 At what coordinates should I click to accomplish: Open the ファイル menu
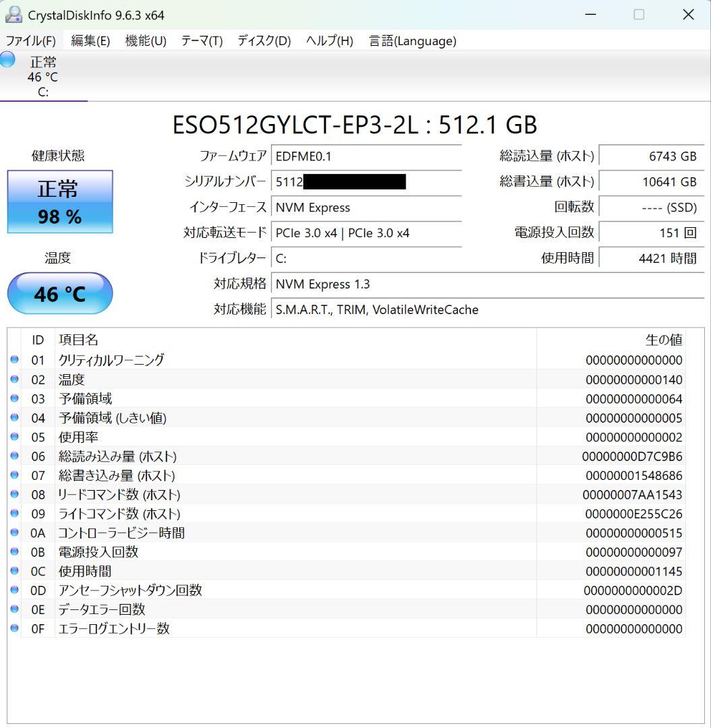(x=28, y=41)
